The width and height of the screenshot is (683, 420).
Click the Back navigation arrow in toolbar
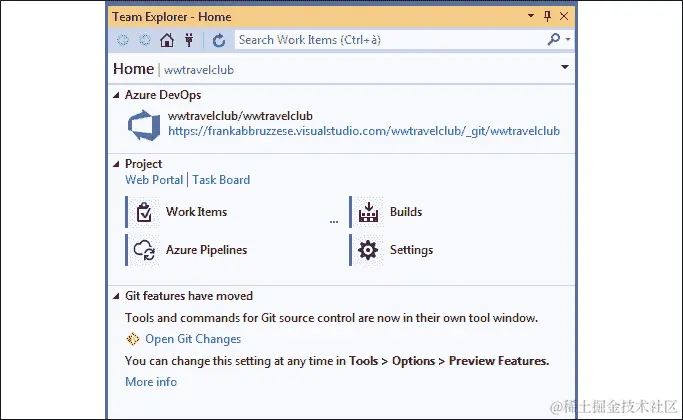coord(123,40)
